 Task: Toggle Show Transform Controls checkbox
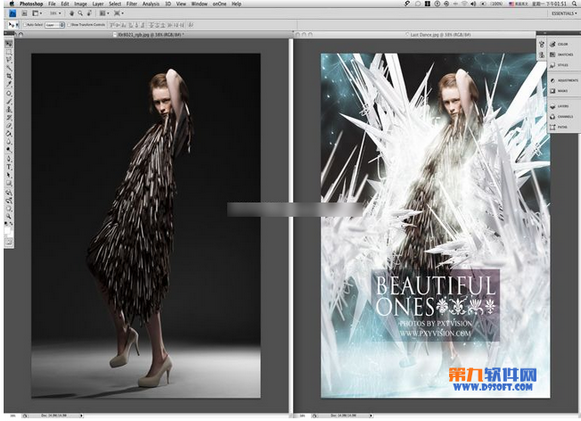69,25
